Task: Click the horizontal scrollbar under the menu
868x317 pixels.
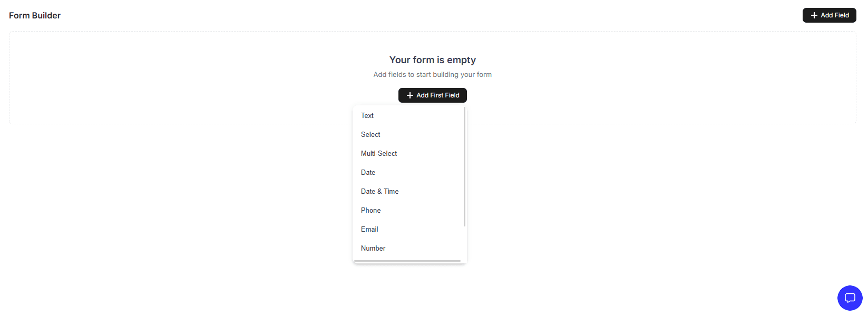Action: pos(408,261)
